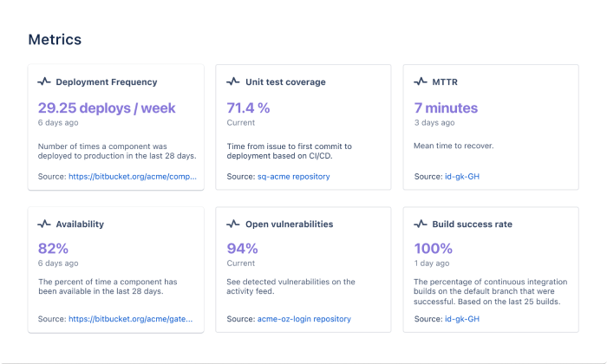
Task: Click the 94% vulnerabilities value
Action: [242, 249]
